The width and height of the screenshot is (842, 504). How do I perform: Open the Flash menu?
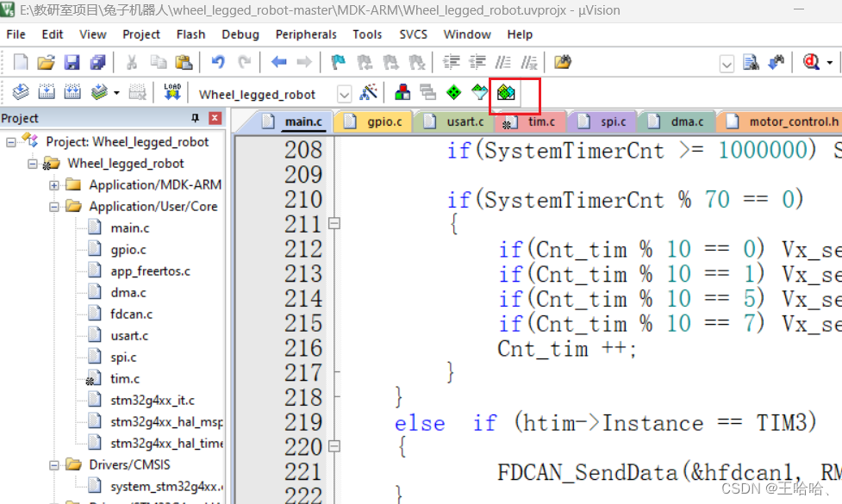(191, 34)
